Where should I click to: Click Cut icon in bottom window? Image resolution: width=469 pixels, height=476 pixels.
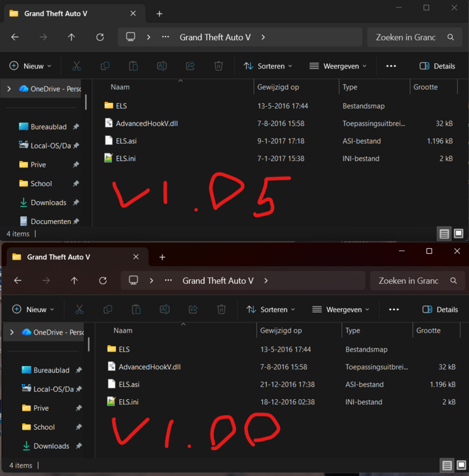pos(79,309)
